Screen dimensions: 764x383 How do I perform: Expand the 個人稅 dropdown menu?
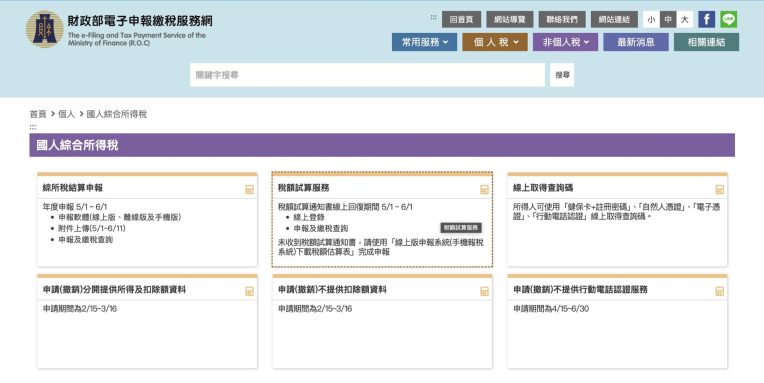[495, 42]
